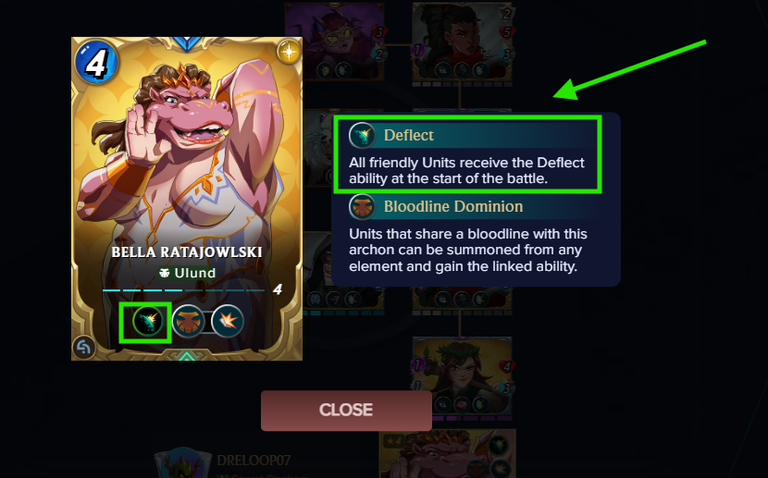Click the Bloodline Dominion tooltip icon
The width and height of the screenshot is (768, 478).
(x=362, y=207)
